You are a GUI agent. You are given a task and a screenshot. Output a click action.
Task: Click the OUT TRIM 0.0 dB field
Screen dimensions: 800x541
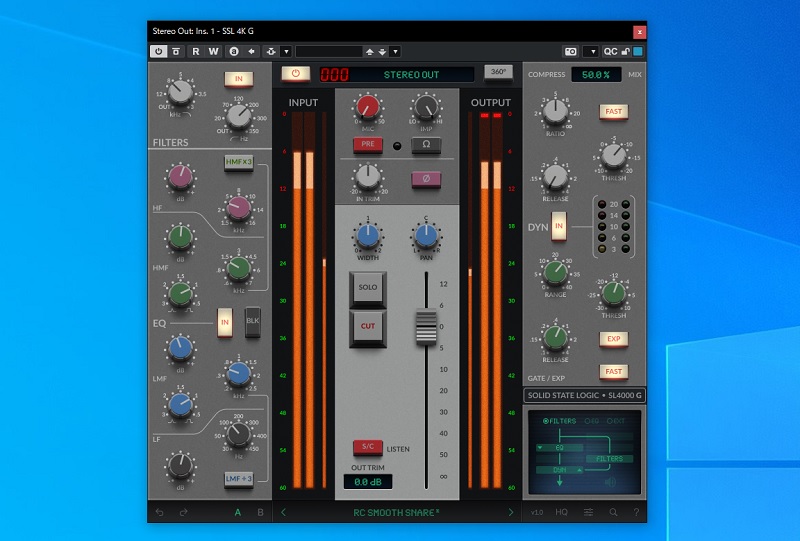point(368,482)
